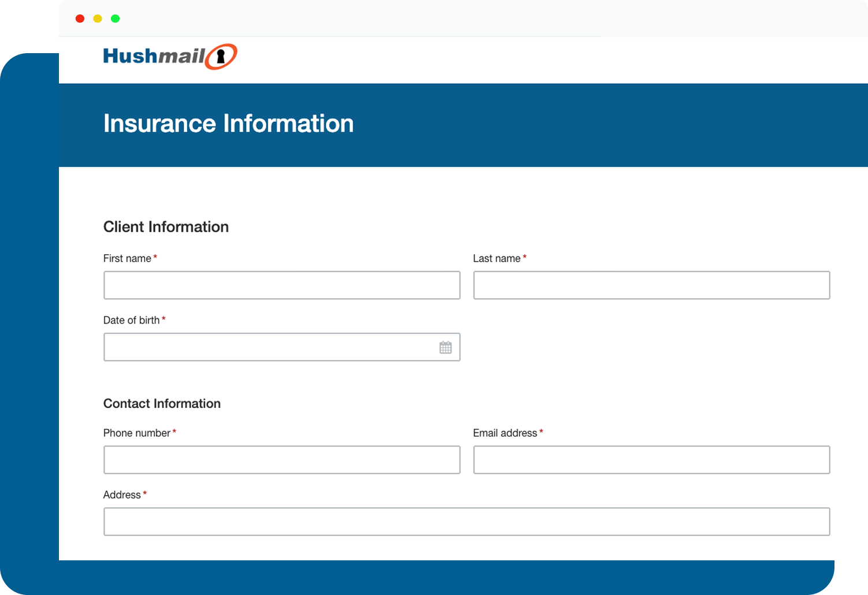
Task: Click inside the Last name input field
Action: point(651,285)
